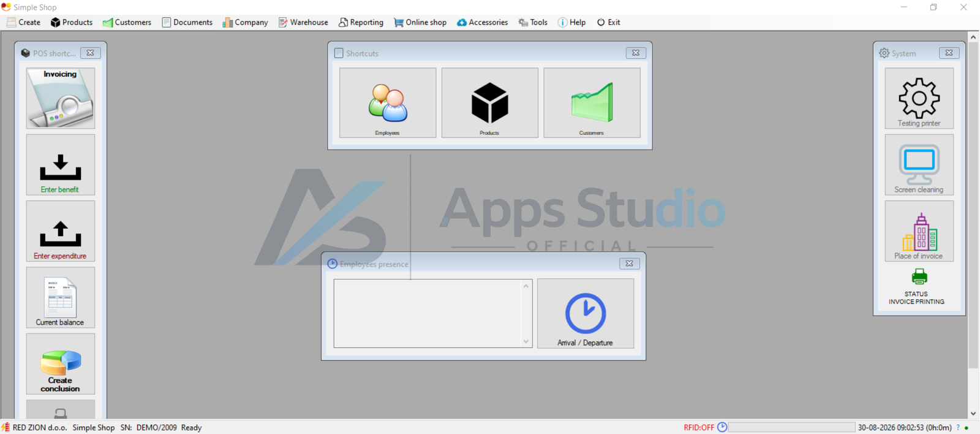Open Place of invoice in System panel
Screen dimensions: 980x434
[x=919, y=231]
